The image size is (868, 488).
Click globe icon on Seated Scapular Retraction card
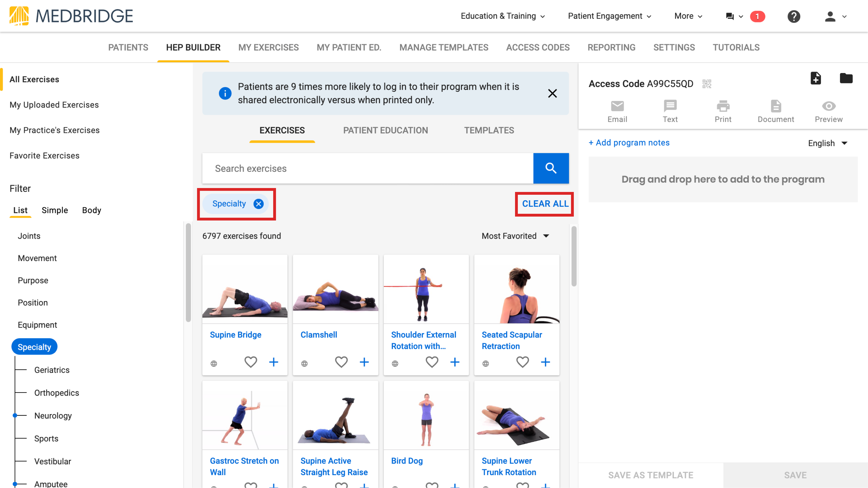click(x=486, y=364)
